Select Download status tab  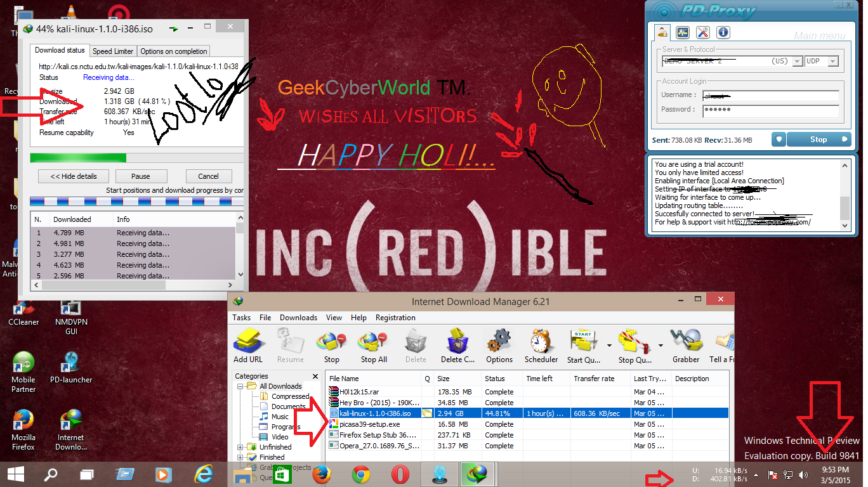pos(60,50)
